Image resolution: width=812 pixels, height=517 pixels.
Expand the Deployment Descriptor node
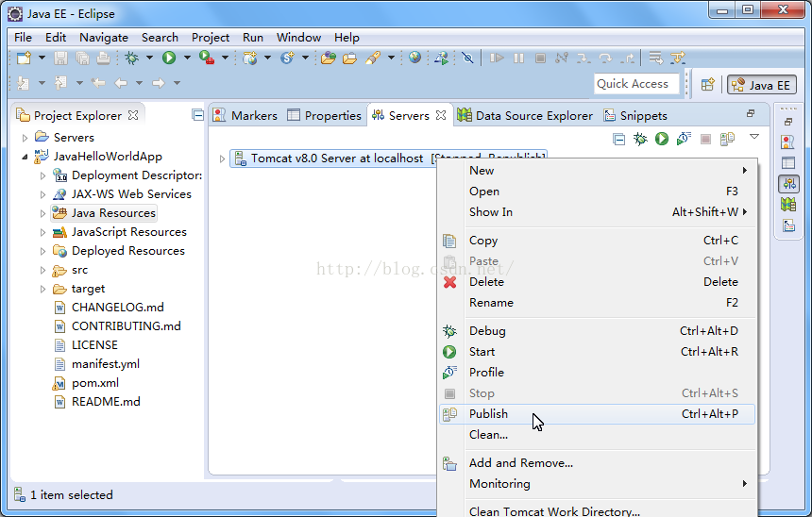point(43,175)
